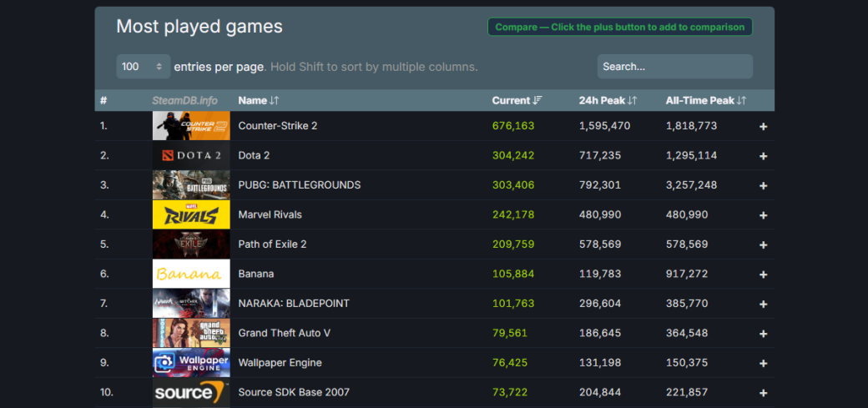Open Marvel Rivals name link
The height and width of the screenshot is (408, 868).
270,214
